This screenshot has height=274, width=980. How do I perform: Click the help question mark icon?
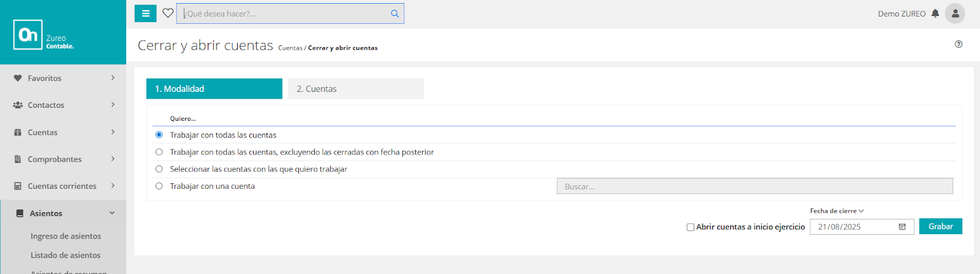tap(959, 44)
